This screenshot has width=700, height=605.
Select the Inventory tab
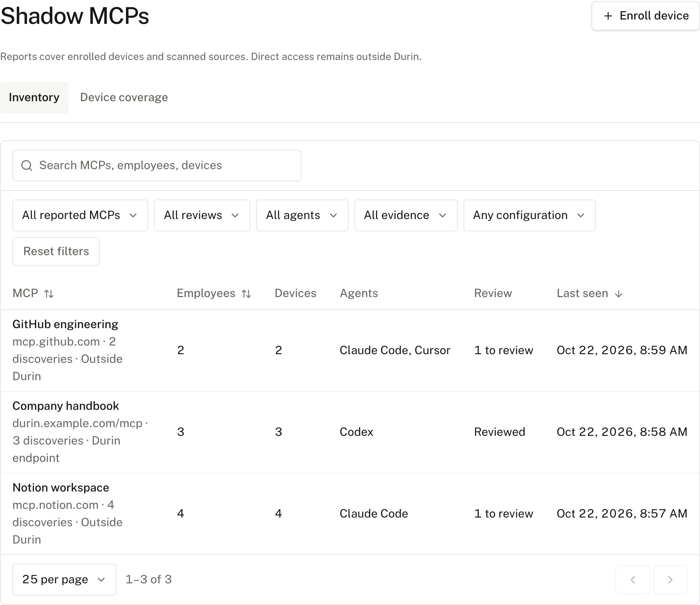point(34,97)
